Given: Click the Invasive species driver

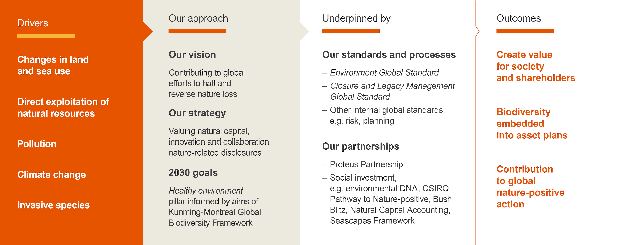Looking at the screenshot, I should (x=53, y=205).
